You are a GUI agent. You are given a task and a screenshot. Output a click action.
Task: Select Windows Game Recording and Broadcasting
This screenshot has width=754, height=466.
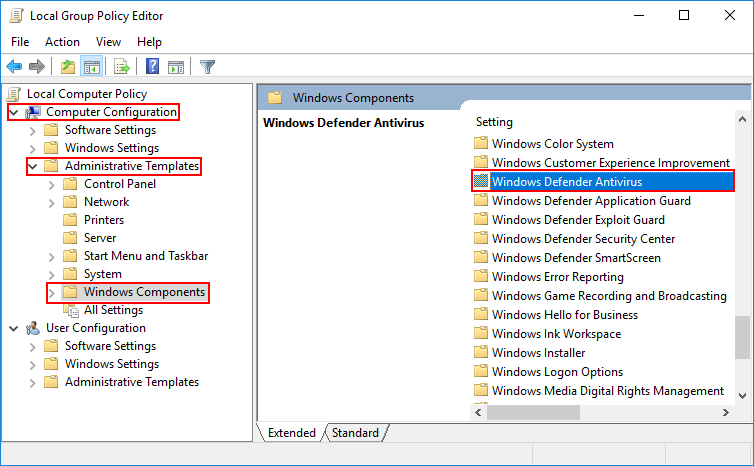(609, 295)
